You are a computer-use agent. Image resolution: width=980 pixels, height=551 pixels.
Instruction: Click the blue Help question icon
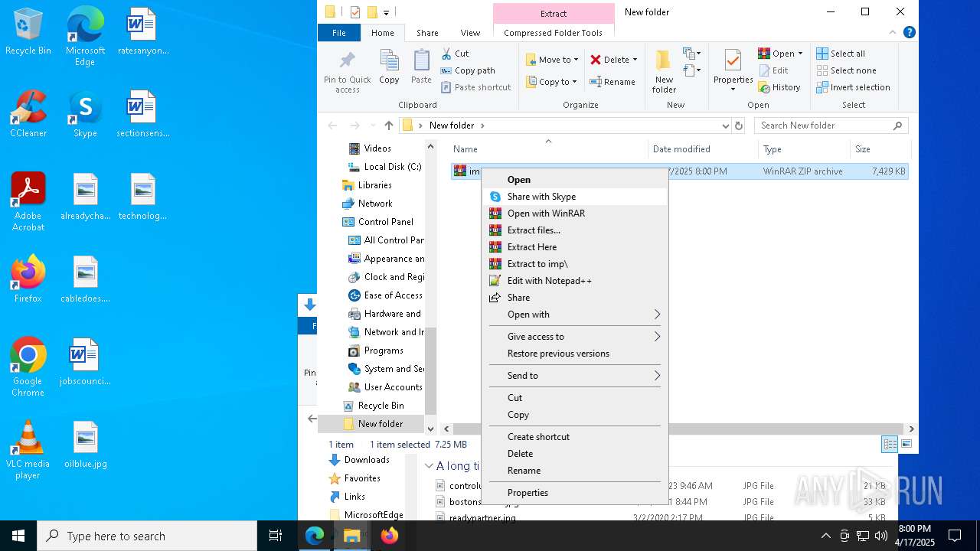pyautogui.click(x=910, y=33)
